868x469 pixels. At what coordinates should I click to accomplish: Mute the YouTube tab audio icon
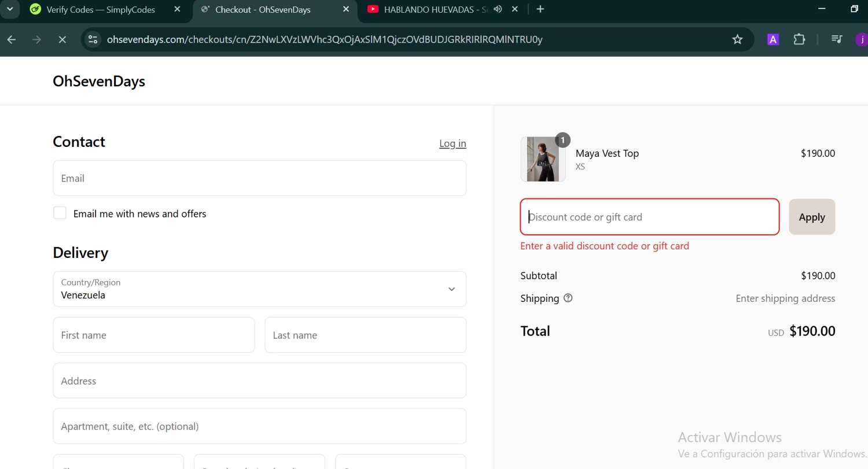(498, 9)
